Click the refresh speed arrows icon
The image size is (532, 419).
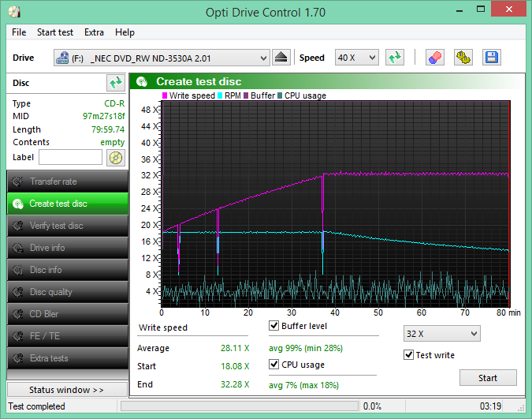click(395, 58)
